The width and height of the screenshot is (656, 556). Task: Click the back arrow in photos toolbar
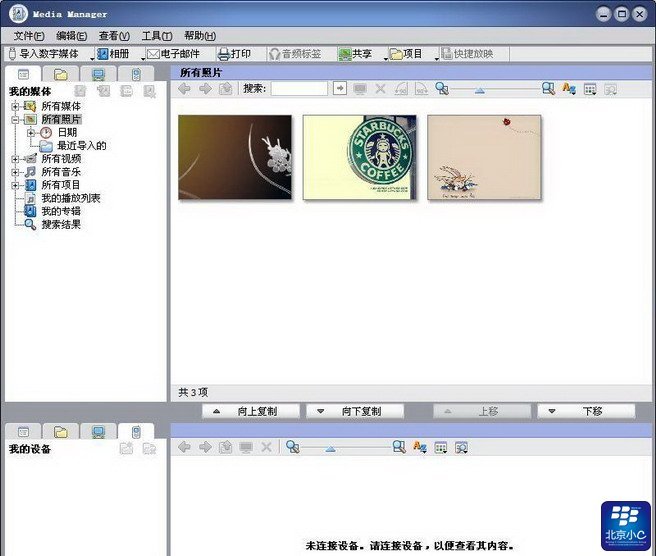tap(184, 89)
